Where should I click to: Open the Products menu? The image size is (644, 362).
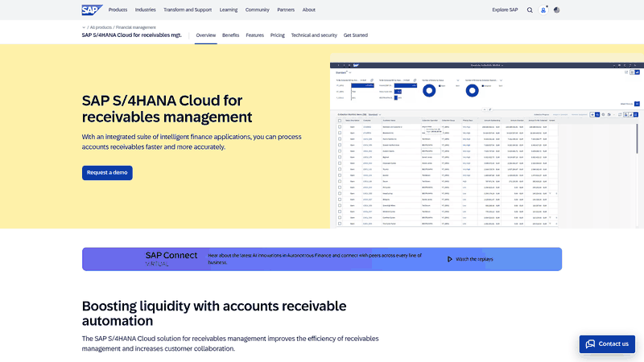tap(118, 10)
